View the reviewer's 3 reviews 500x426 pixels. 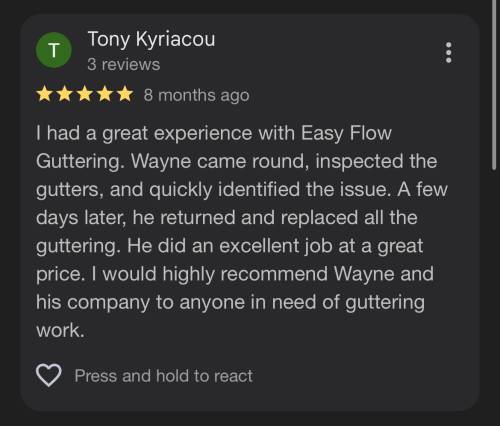[x=124, y=64]
